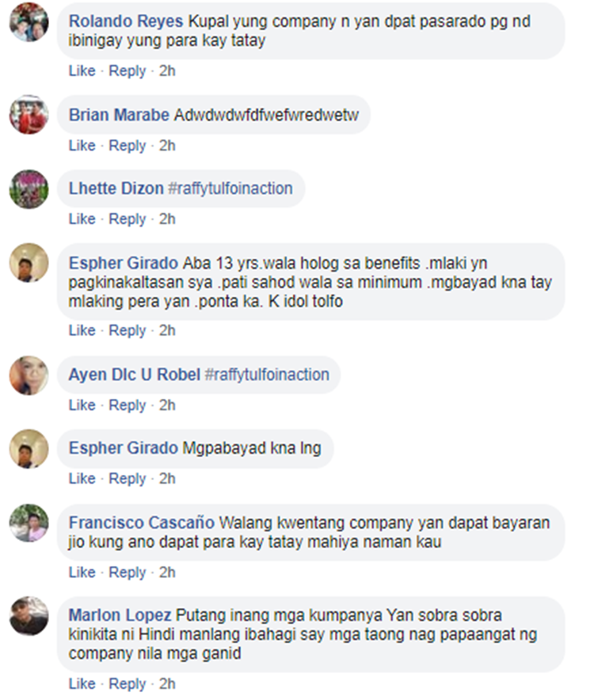Reply to Brian Marabe's comment
The height and width of the screenshot is (700, 594).
coord(128,146)
